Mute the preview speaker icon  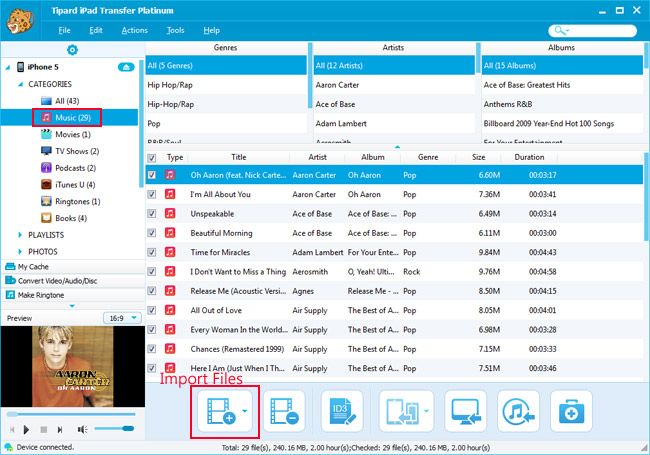(82, 430)
